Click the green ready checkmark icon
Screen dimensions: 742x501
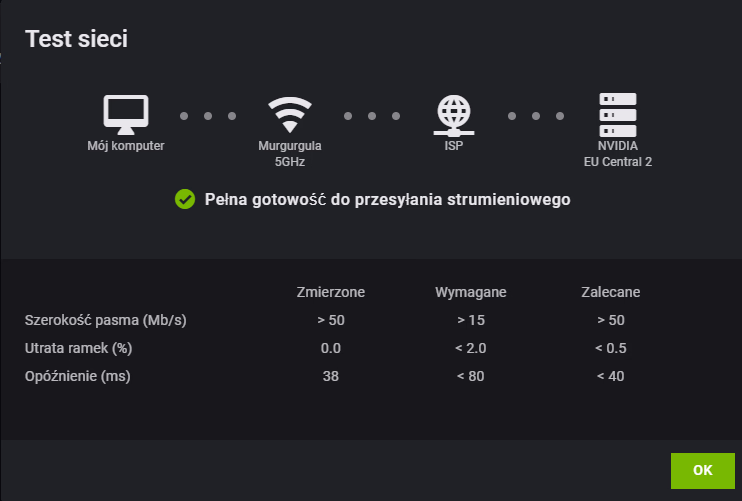point(184,199)
